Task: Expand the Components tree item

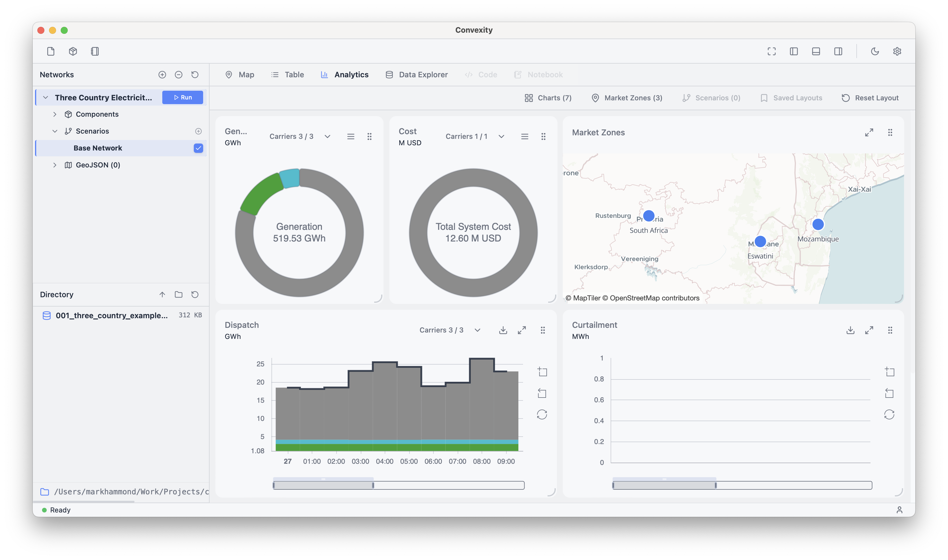Action: [x=55, y=114]
